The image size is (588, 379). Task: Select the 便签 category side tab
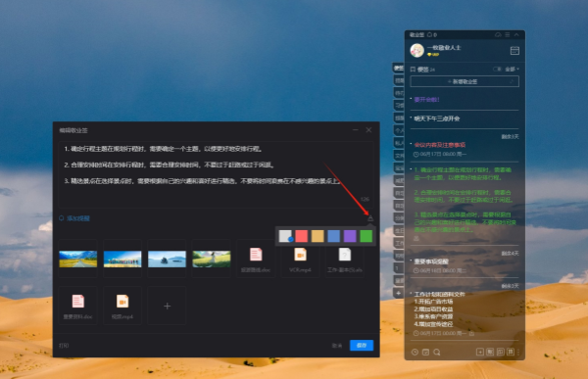coord(399,68)
